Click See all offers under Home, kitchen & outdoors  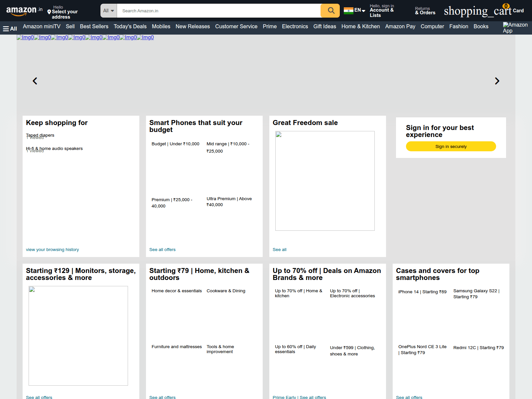click(x=162, y=397)
